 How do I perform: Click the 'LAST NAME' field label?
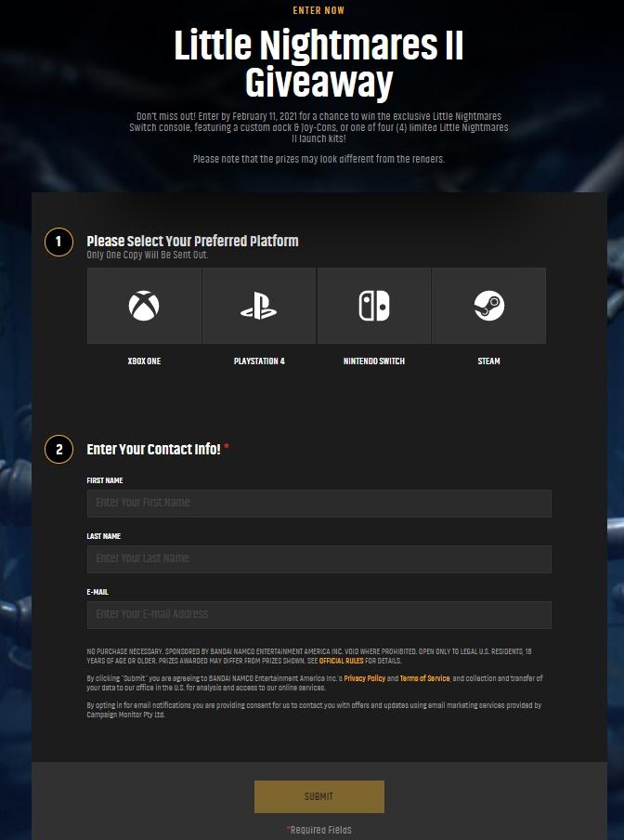104,536
